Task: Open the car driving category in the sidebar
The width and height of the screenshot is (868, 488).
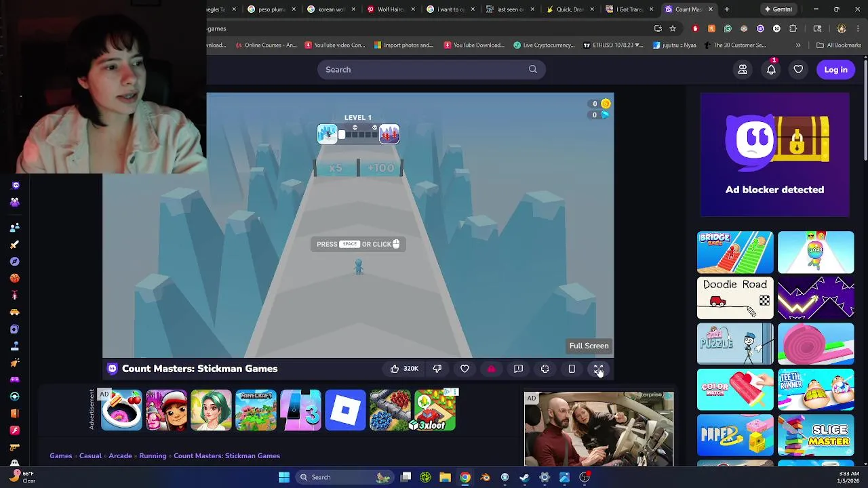Action: click(x=15, y=312)
